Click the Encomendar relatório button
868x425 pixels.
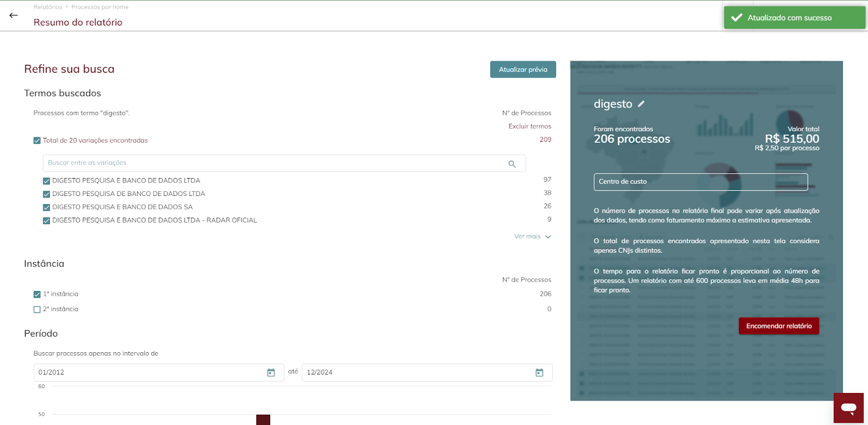click(779, 326)
